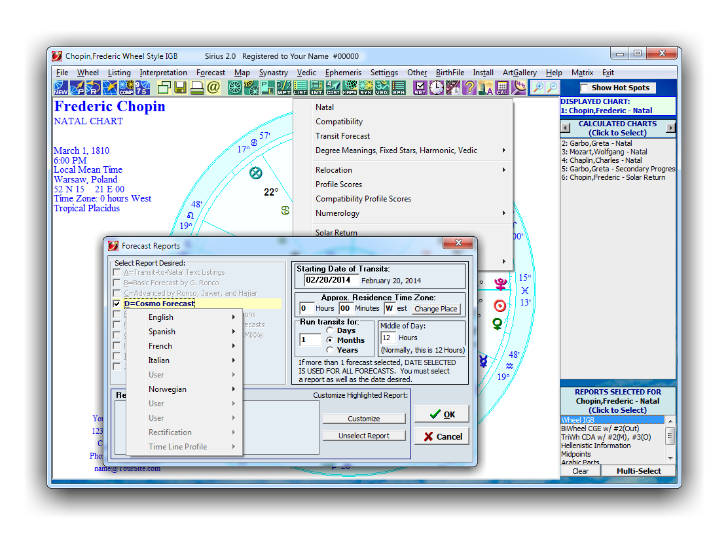Open the Synastry menu
Image resolution: width=728 pixels, height=560 pixels.
(273, 73)
